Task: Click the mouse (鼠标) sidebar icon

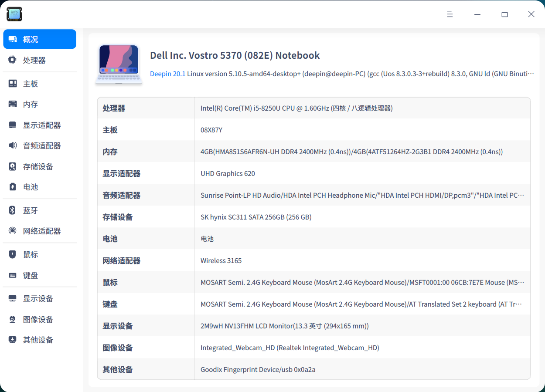Action: point(13,254)
